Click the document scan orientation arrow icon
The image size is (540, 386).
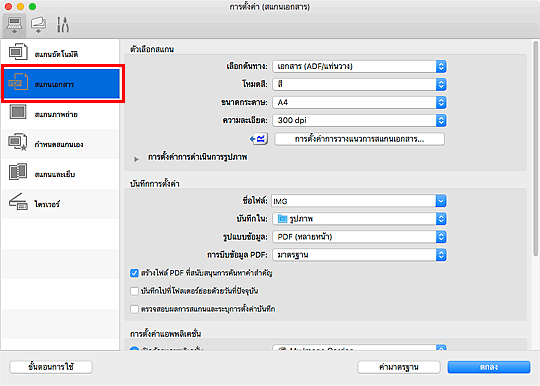259,139
